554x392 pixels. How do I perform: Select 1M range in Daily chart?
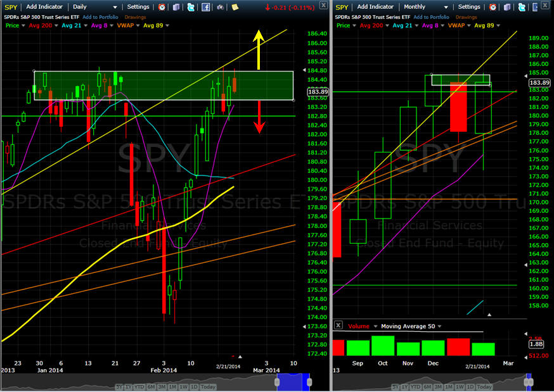click(173, 387)
